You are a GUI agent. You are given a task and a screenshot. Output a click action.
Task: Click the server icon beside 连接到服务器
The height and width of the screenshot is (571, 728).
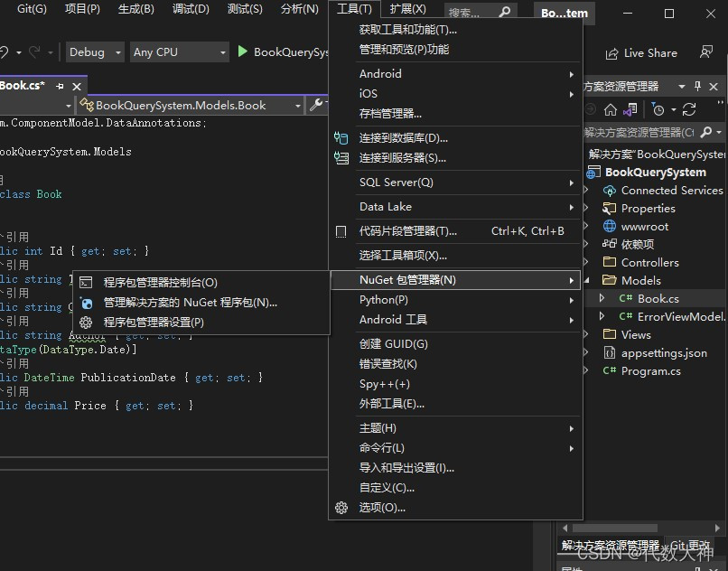click(x=341, y=158)
